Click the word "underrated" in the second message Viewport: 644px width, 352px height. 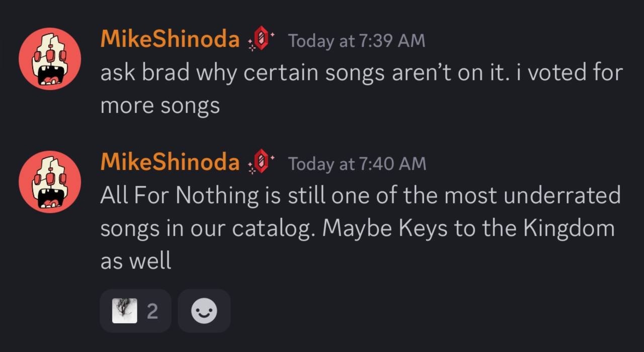[561, 196]
